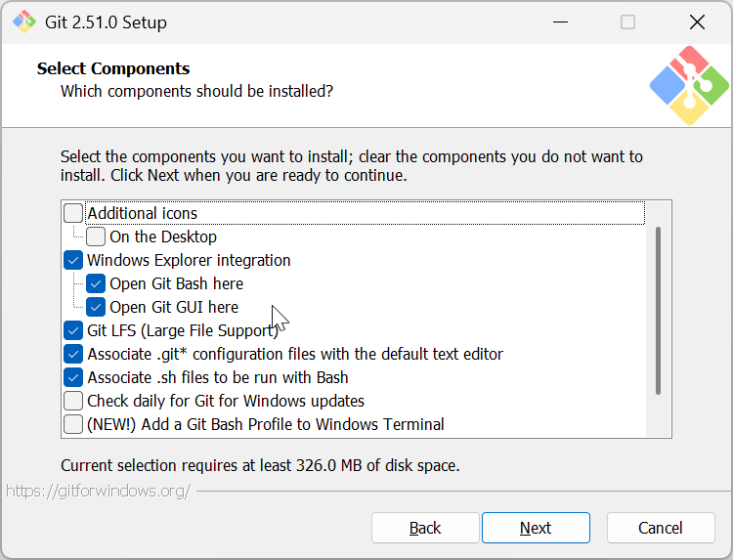
Task: Uncheck Open Git Bash here
Action: coord(96,283)
